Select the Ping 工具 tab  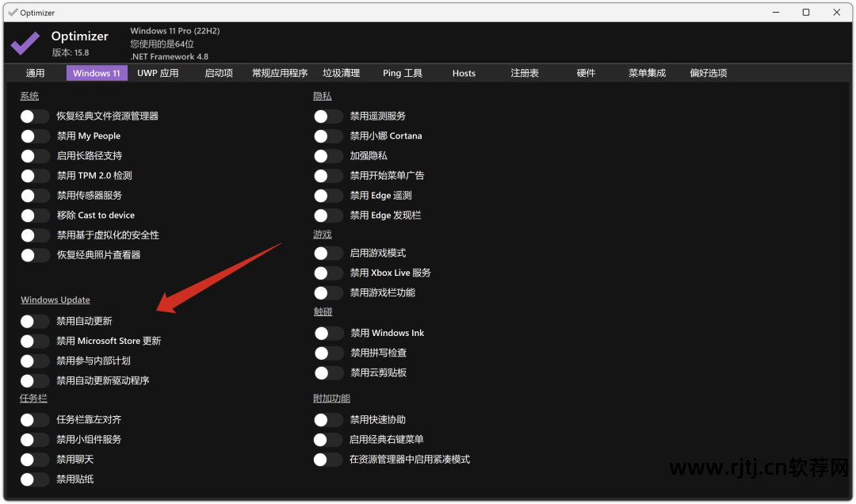tap(402, 72)
